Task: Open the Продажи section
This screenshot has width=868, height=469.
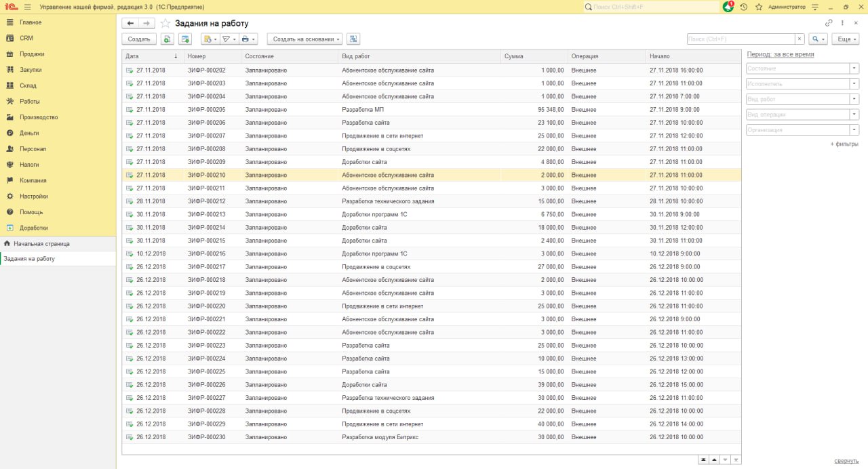Action: (x=32, y=54)
